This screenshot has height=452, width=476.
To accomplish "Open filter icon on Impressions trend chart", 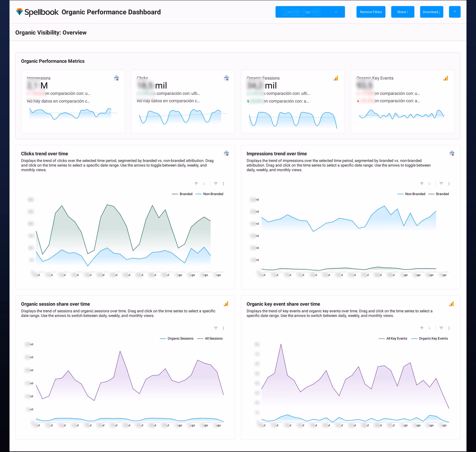I will point(441,184).
